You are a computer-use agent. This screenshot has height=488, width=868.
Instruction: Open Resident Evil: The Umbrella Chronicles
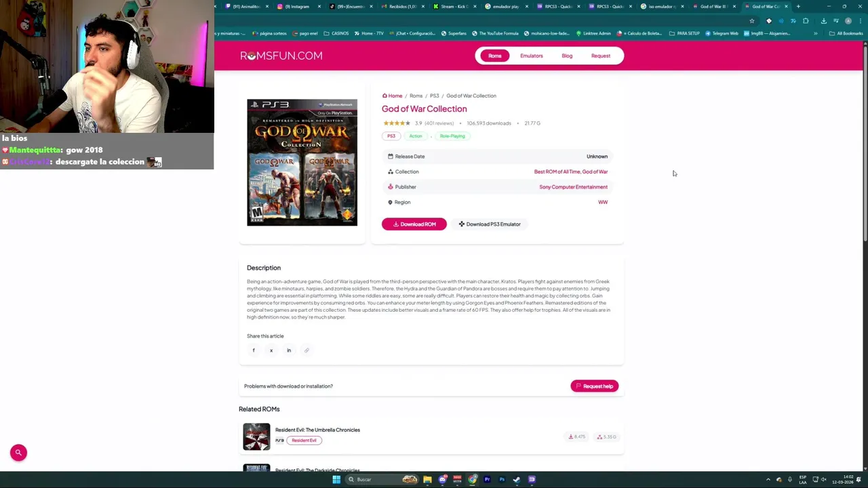point(317,430)
